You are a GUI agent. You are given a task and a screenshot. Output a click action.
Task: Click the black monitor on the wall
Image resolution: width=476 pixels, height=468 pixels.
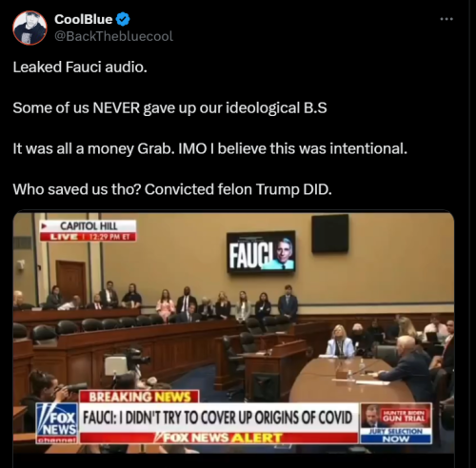(x=330, y=233)
